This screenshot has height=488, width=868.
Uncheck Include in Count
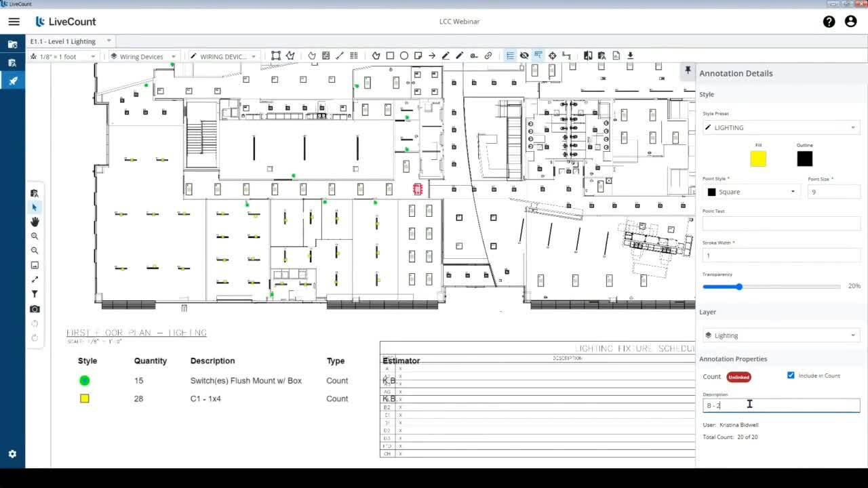coord(790,375)
